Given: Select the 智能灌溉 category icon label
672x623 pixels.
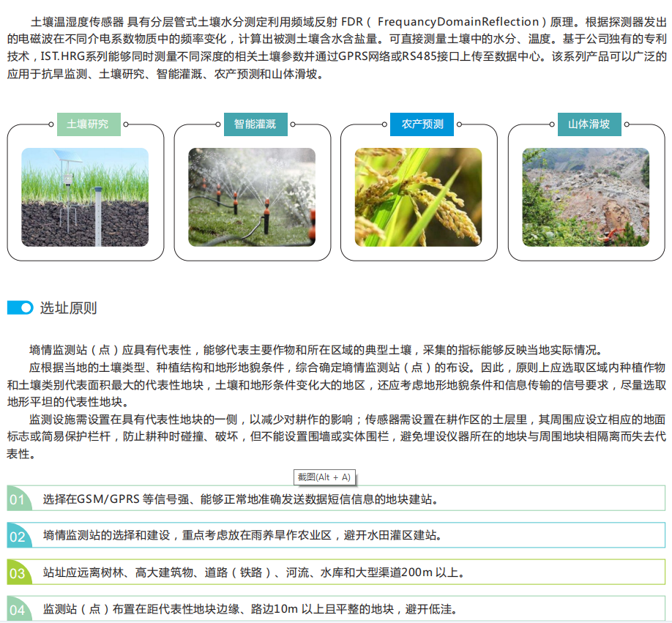Looking at the screenshot, I should tap(255, 124).
